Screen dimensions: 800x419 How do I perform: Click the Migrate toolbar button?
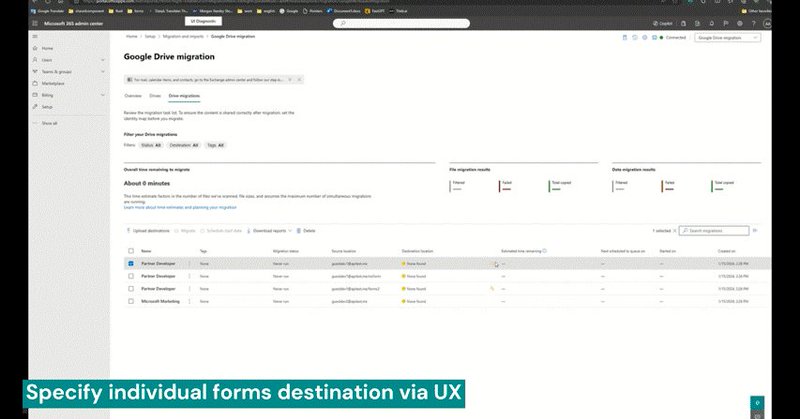point(185,231)
